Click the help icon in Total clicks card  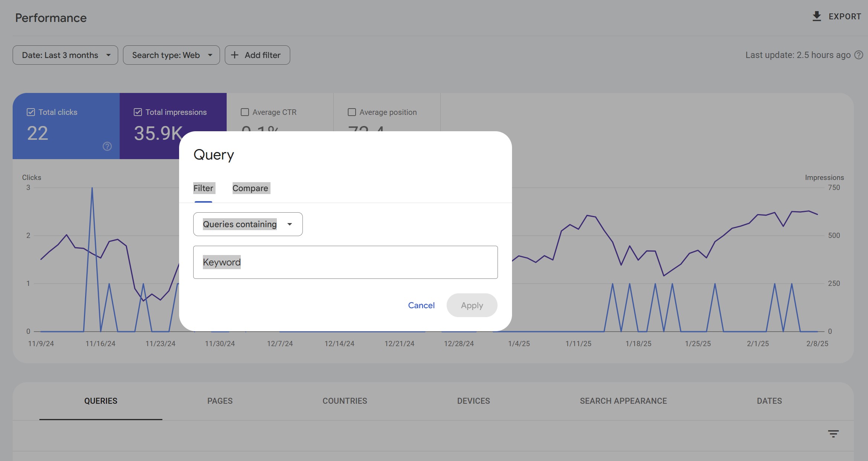click(x=107, y=146)
